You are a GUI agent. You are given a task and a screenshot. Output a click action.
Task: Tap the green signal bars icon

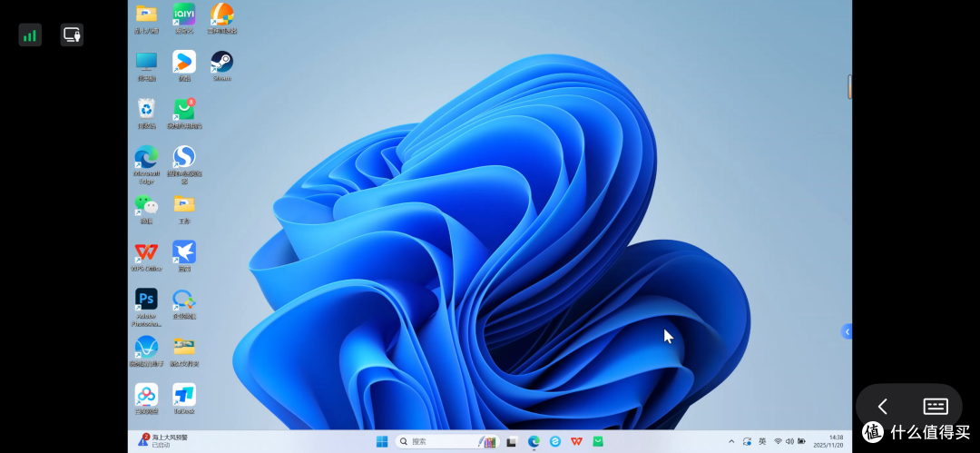30,35
